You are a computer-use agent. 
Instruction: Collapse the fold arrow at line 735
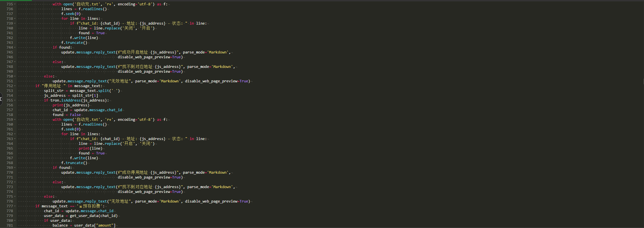coord(15,4)
